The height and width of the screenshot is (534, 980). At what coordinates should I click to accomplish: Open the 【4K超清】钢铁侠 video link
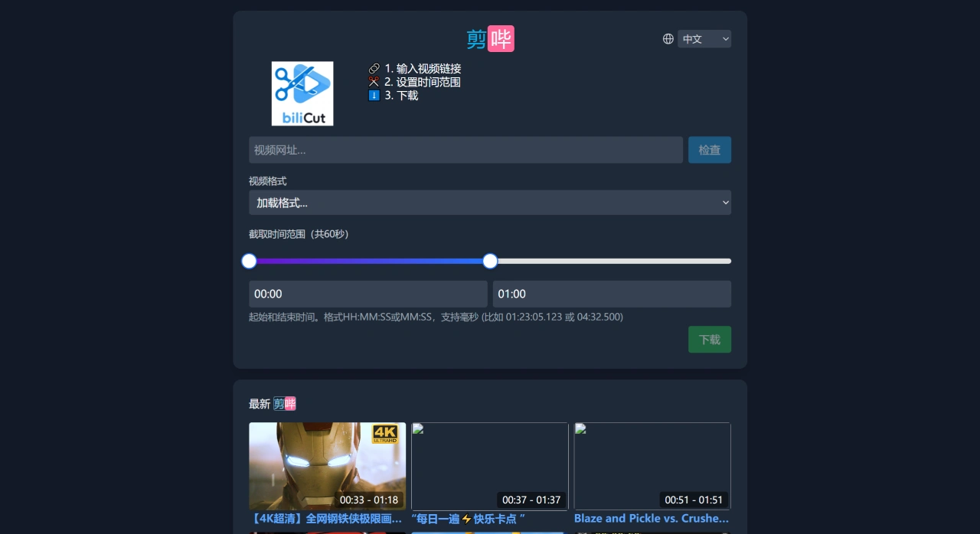(327, 518)
